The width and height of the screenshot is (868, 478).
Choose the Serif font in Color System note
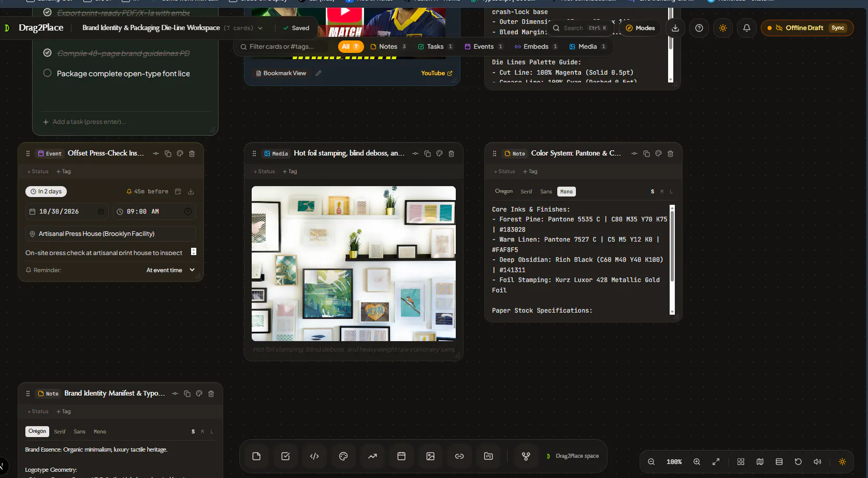coord(526,192)
